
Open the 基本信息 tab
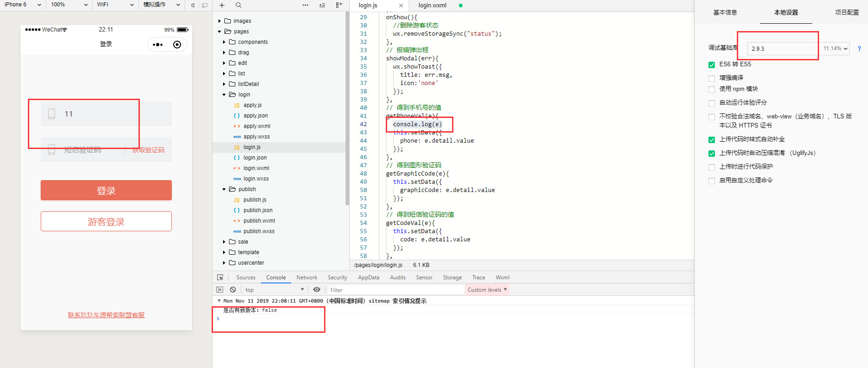coord(725,12)
